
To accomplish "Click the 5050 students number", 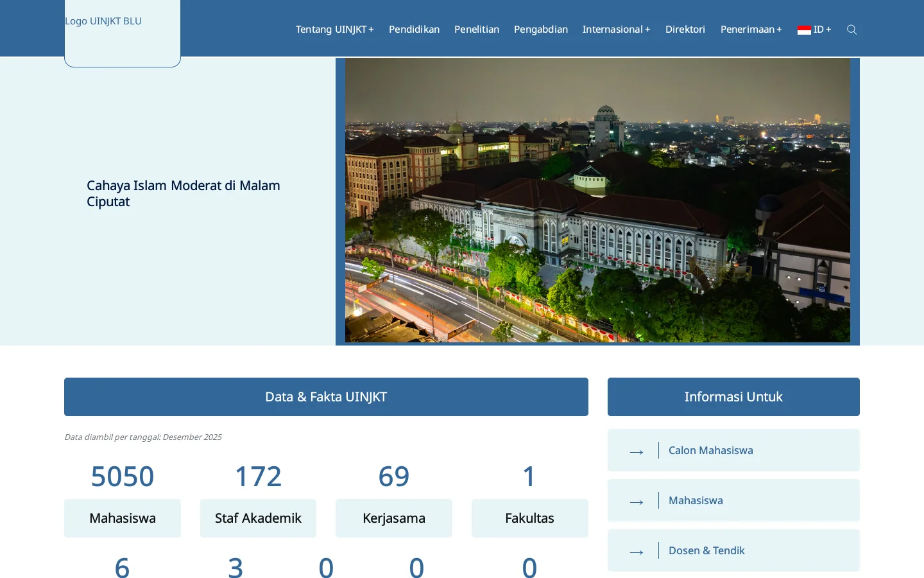I will pyautogui.click(x=123, y=477).
